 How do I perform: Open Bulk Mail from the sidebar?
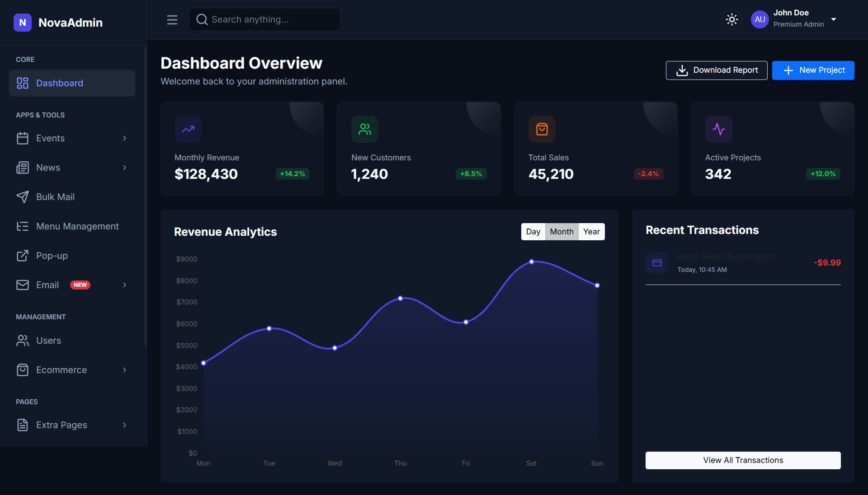(55, 197)
